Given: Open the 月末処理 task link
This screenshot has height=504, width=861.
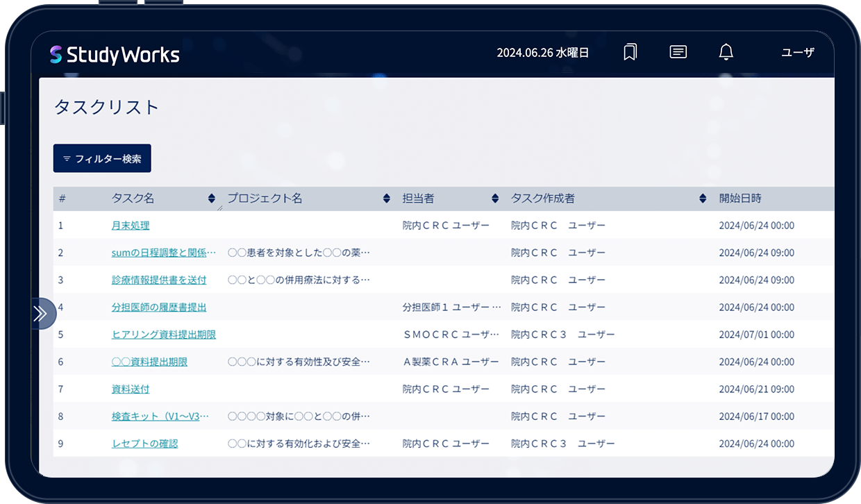Looking at the screenshot, I should 131,226.
